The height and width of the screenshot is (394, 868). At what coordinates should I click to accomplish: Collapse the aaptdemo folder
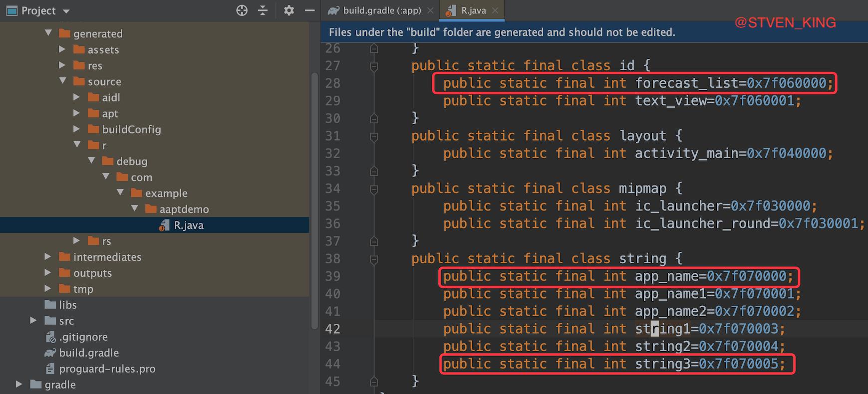pyautogui.click(x=135, y=209)
